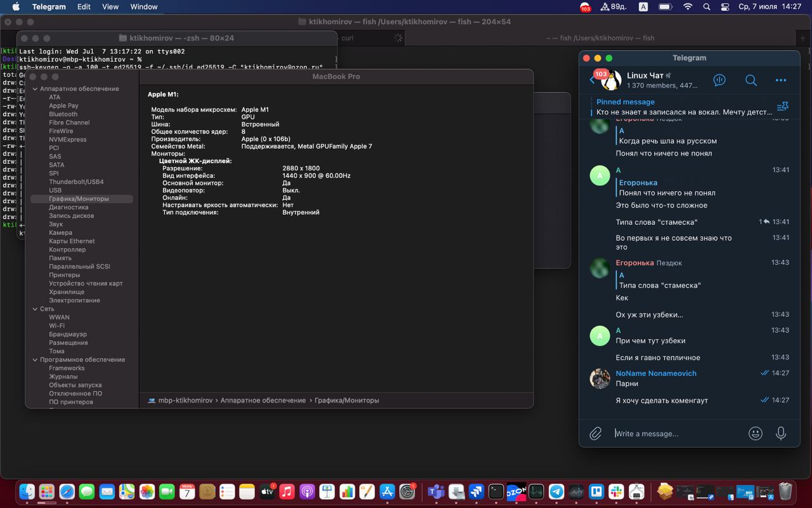This screenshot has height=508, width=812.
Task: Open the Edit menu
Action: click(x=84, y=7)
